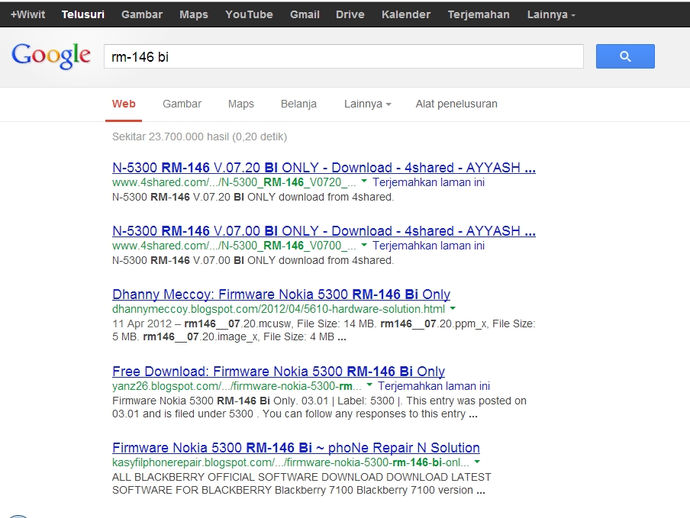
Task: Open Maps in the black top bar
Action: [194, 15]
